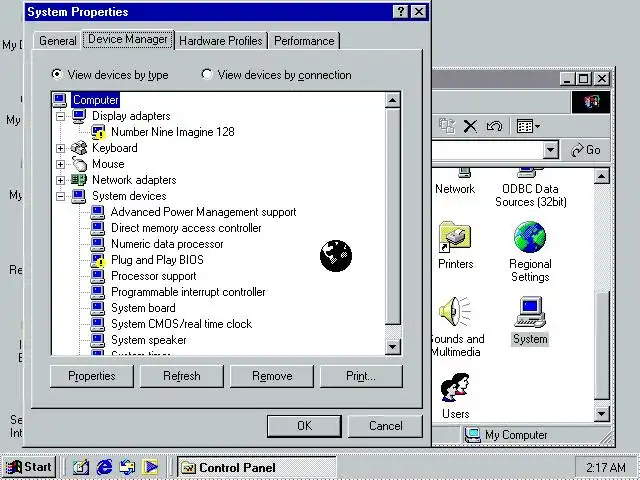The height and width of the screenshot is (480, 640).
Task: Click the System CMOS/real time clock icon
Action: [x=98, y=324]
